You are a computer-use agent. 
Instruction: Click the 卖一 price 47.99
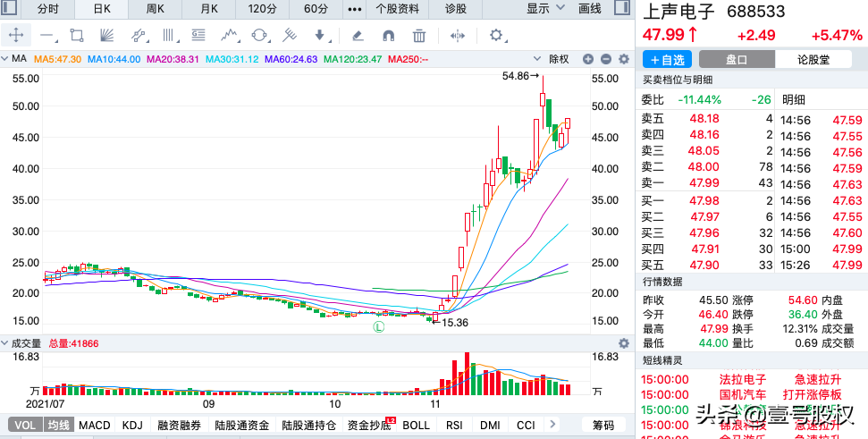pos(704,182)
